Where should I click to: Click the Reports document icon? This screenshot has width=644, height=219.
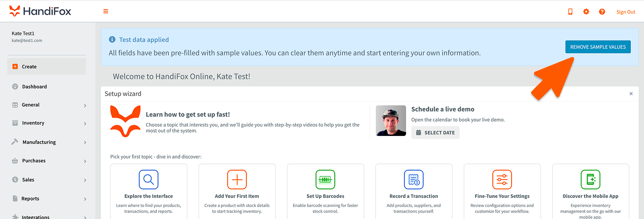pos(15,199)
